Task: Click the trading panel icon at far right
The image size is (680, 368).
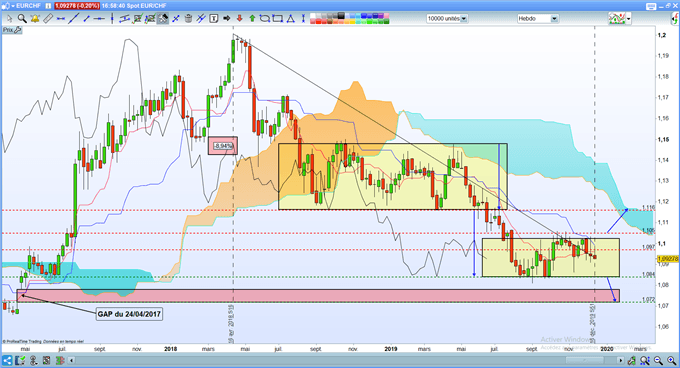Action: pyautogui.click(x=675, y=19)
